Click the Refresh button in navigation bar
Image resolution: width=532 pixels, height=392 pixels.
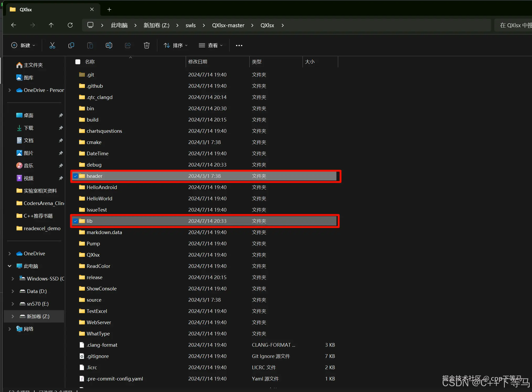point(70,25)
